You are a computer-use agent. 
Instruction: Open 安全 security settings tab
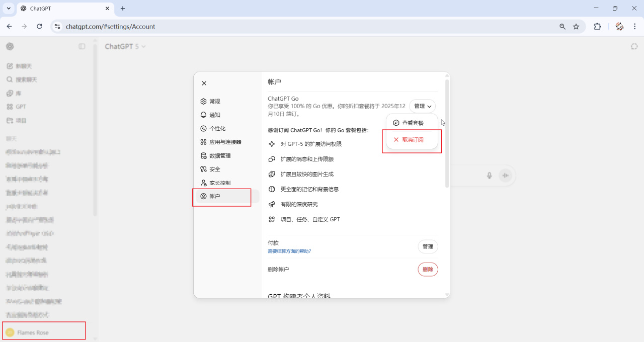point(227,169)
